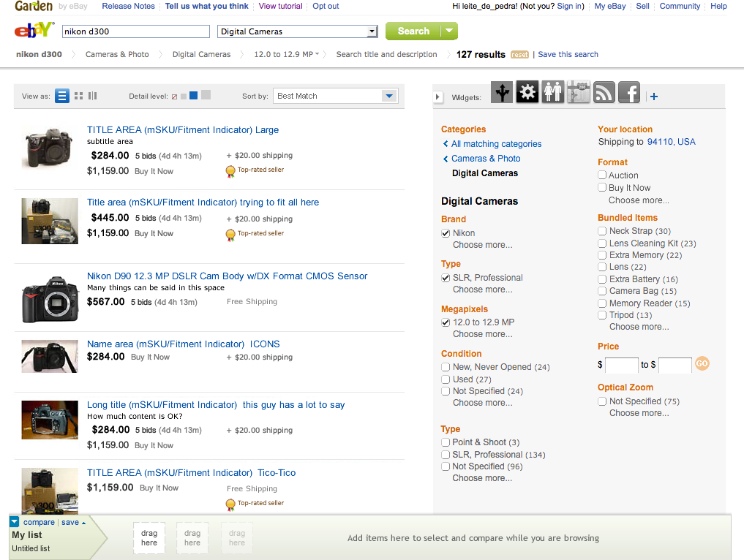Viewport: 744px width, 560px height.
Task: Click the maximum price input field
Action: pos(675,365)
